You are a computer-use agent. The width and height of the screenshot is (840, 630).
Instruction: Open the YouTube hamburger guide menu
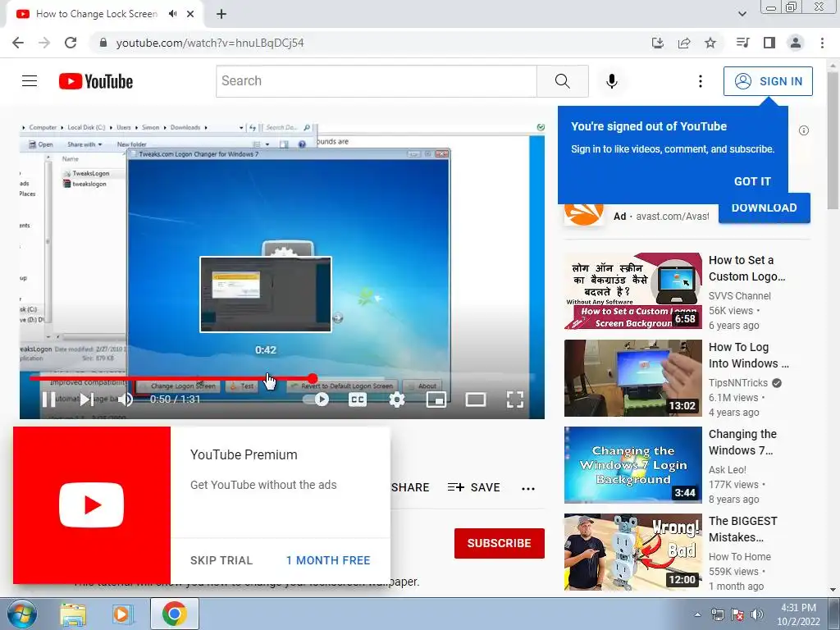30,81
